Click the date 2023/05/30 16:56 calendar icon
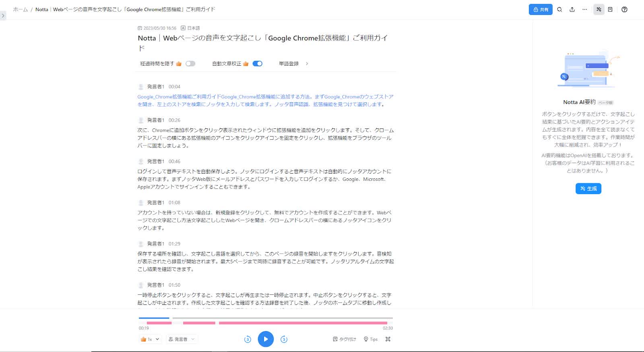The width and height of the screenshot is (644, 352). [140, 28]
